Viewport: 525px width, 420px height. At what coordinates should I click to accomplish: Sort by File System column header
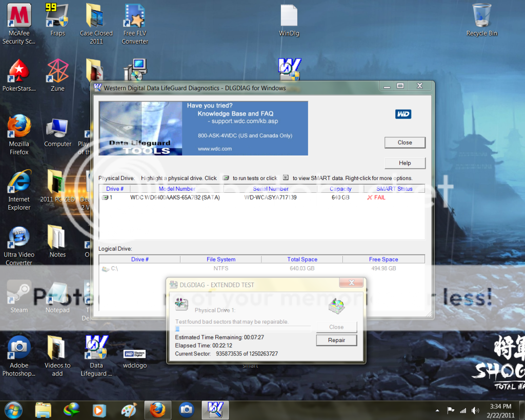pyautogui.click(x=221, y=259)
